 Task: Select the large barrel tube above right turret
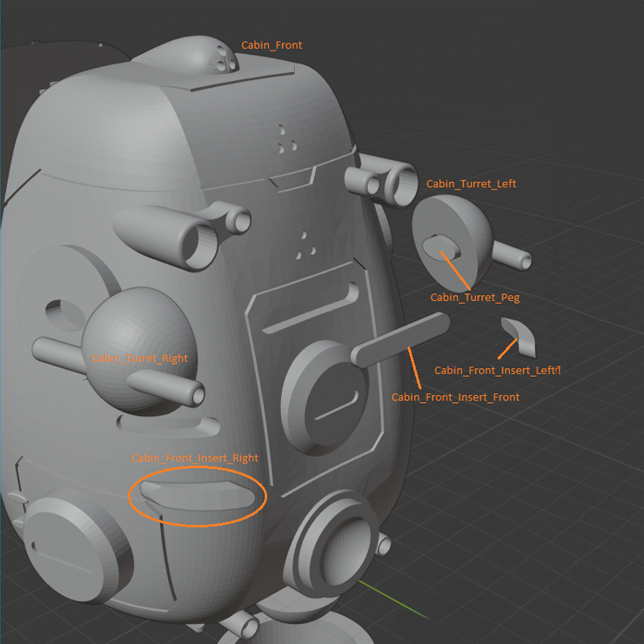coord(165,238)
